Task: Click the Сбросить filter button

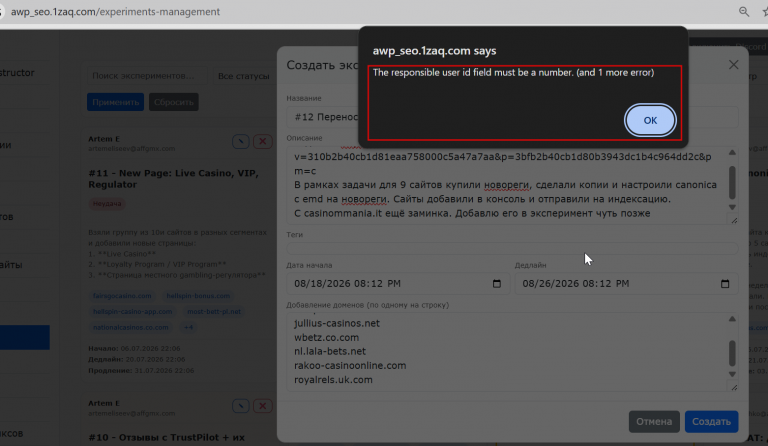Action: (174, 102)
